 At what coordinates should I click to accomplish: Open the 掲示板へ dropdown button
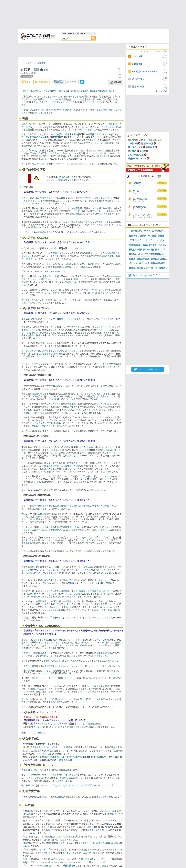pyautogui.click(x=72, y=82)
